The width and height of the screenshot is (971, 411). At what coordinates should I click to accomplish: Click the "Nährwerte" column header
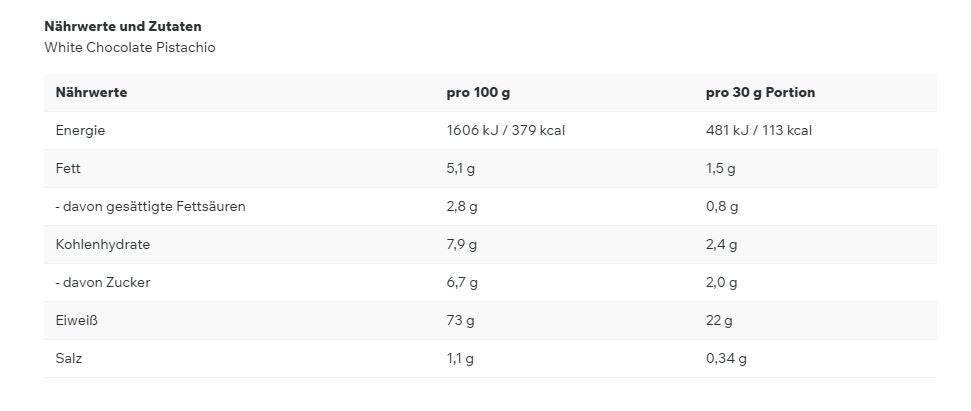pyautogui.click(x=91, y=92)
